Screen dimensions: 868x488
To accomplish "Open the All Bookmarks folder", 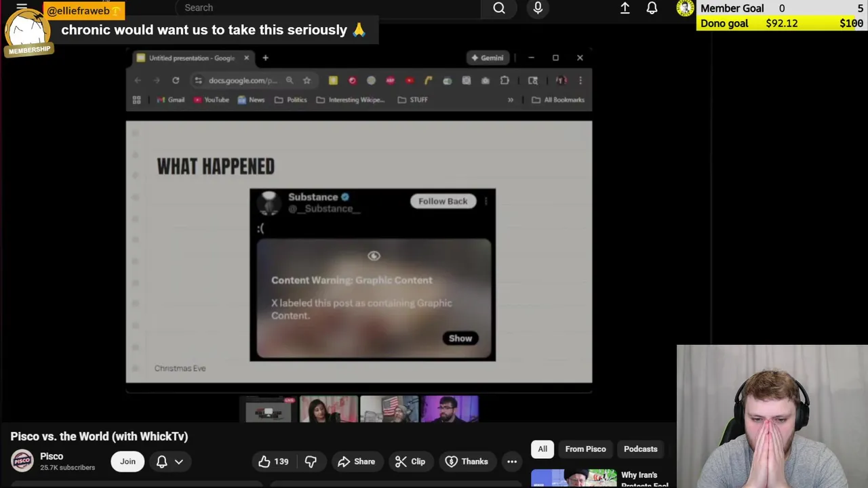I will point(558,100).
